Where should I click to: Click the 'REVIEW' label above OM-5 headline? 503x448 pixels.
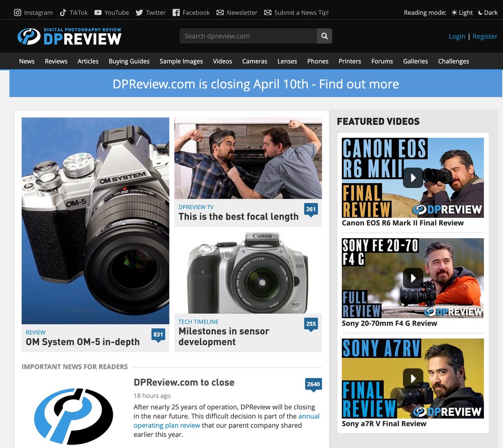(x=36, y=332)
